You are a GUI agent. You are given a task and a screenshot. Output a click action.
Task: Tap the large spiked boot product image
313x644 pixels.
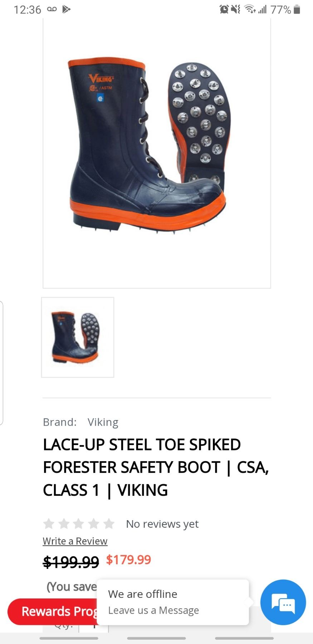coord(157,154)
